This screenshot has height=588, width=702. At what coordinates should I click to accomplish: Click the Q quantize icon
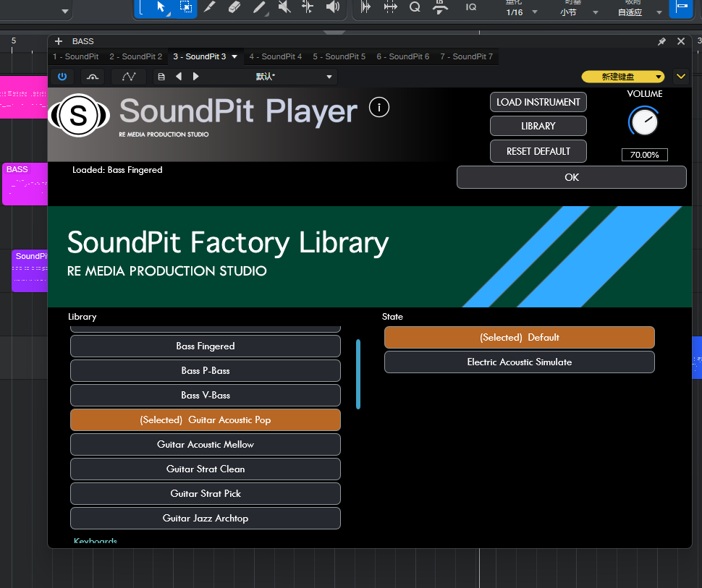415,7
